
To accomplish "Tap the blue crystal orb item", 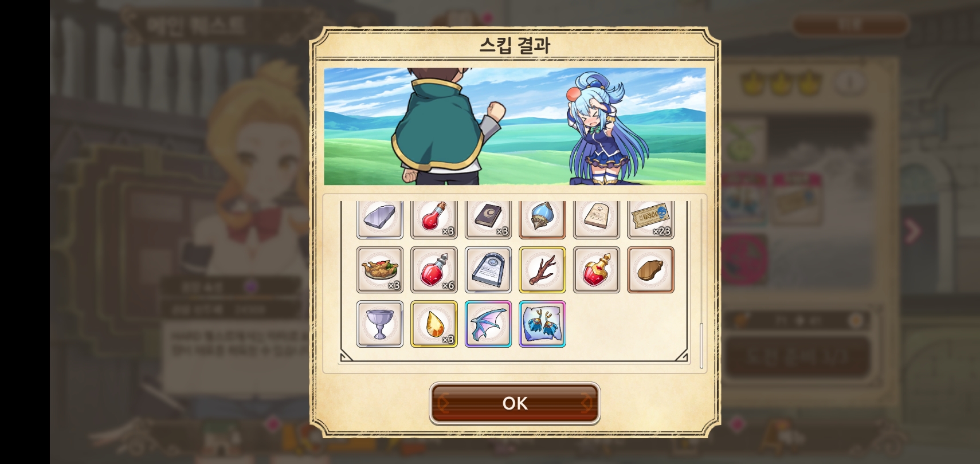I will 542,219.
